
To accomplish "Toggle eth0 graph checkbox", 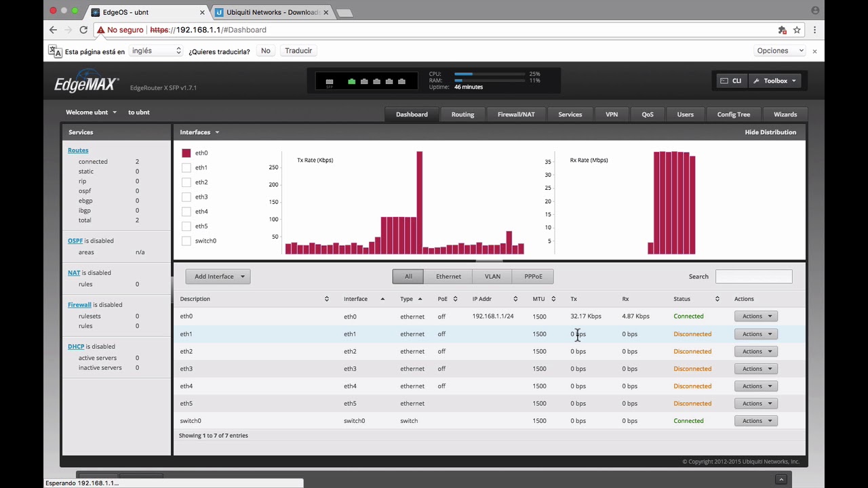I will click(x=186, y=153).
